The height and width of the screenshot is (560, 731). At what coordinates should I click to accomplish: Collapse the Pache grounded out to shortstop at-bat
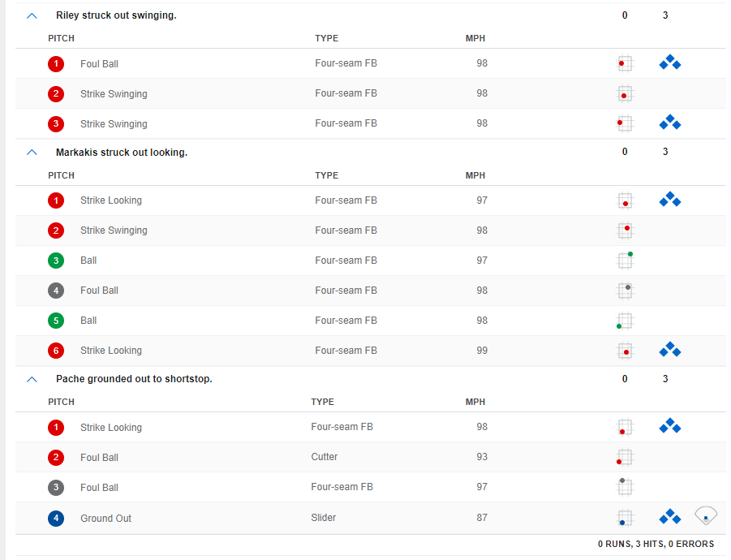click(32, 379)
